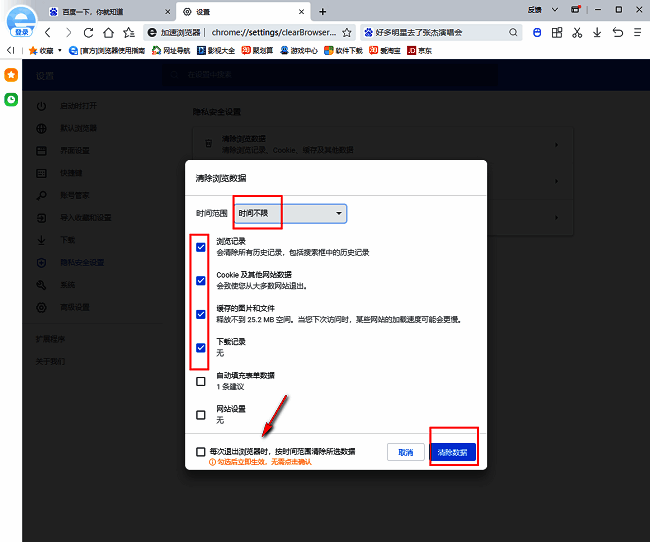This screenshot has height=542, width=650.
Task: Go back with the browser back arrow
Action: (x=48, y=32)
